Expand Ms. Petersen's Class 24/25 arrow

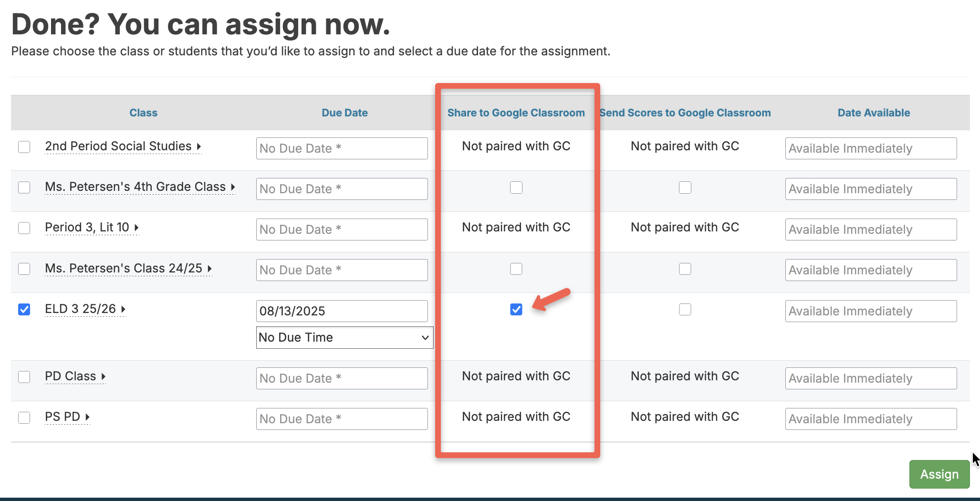pos(209,269)
